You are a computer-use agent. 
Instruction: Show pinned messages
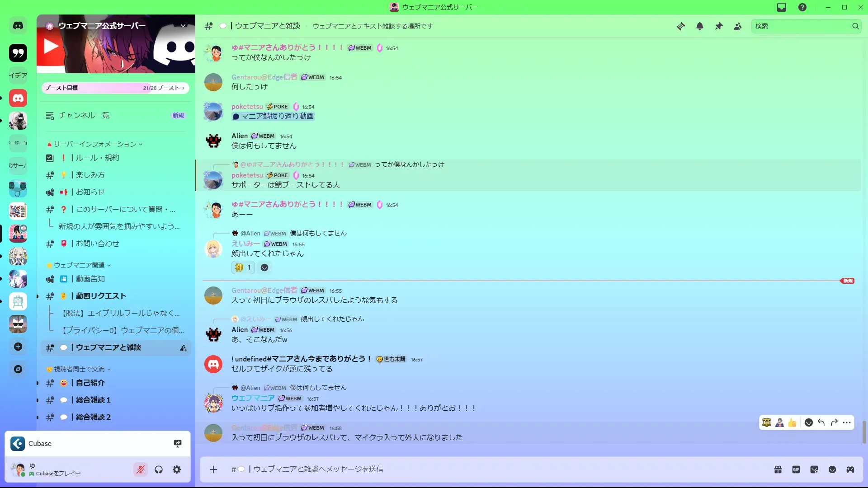(x=719, y=26)
